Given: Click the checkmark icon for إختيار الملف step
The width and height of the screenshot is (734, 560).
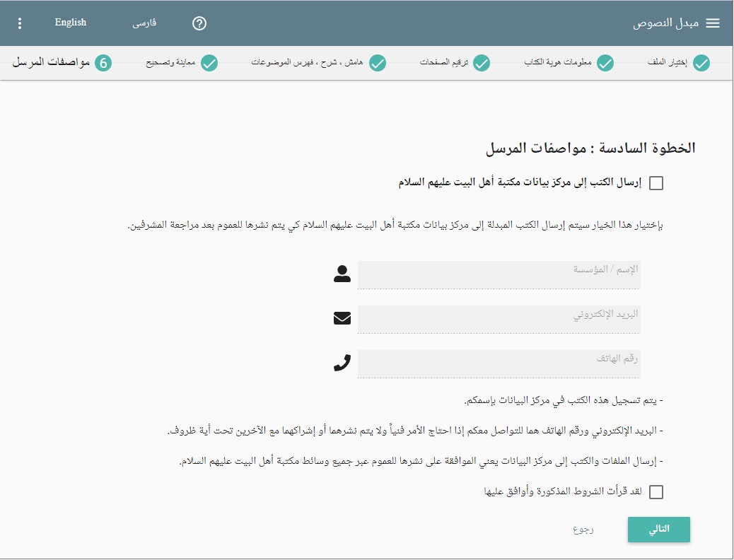Looking at the screenshot, I should (x=701, y=64).
